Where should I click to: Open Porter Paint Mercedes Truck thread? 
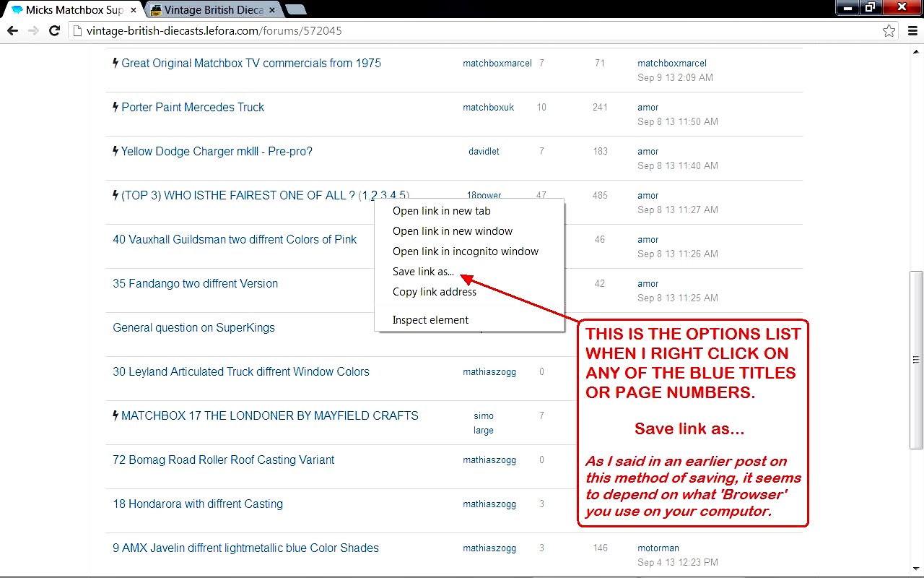coord(193,107)
